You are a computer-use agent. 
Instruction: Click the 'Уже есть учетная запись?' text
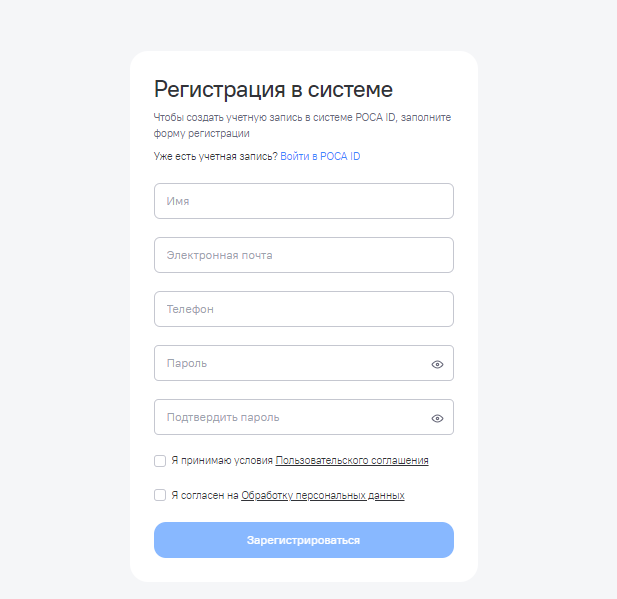coord(215,157)
